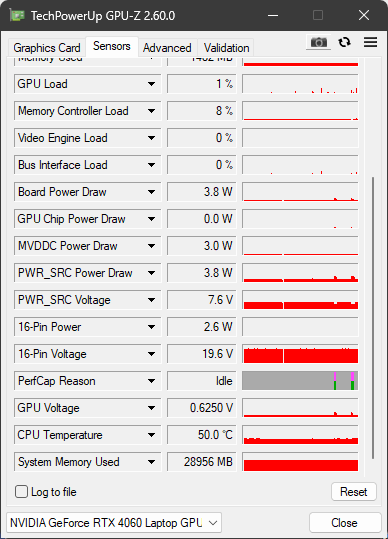
Task: Click the GPU-Z title bar app icon
Action: pos(16,15)
